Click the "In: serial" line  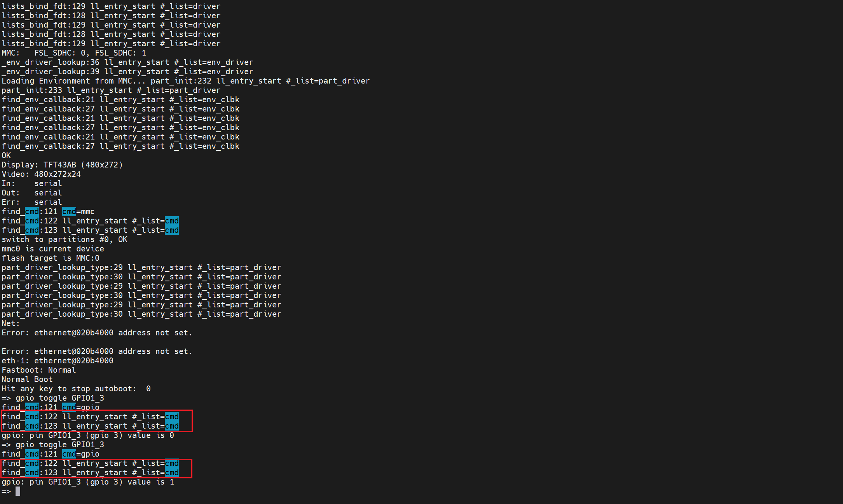click(32, 184)
